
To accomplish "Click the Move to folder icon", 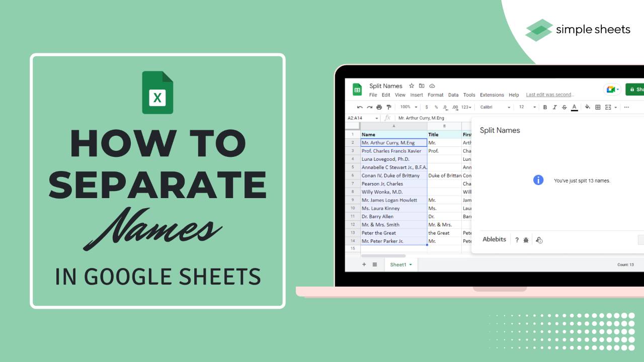I will click(422, 85).
